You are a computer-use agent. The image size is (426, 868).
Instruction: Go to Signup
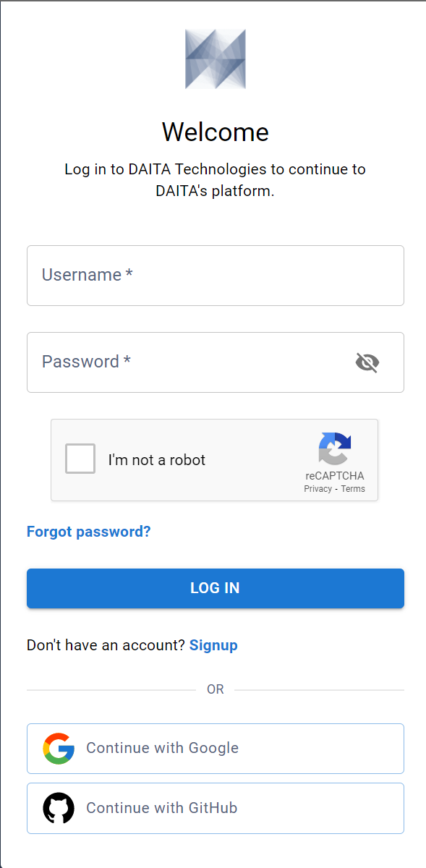213,645
